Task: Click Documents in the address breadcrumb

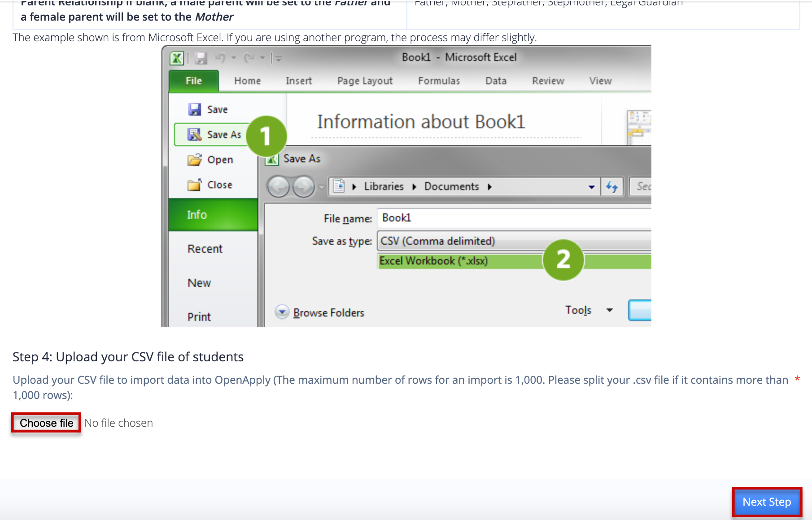Action: pyautogui.click(x=452, y=186)
